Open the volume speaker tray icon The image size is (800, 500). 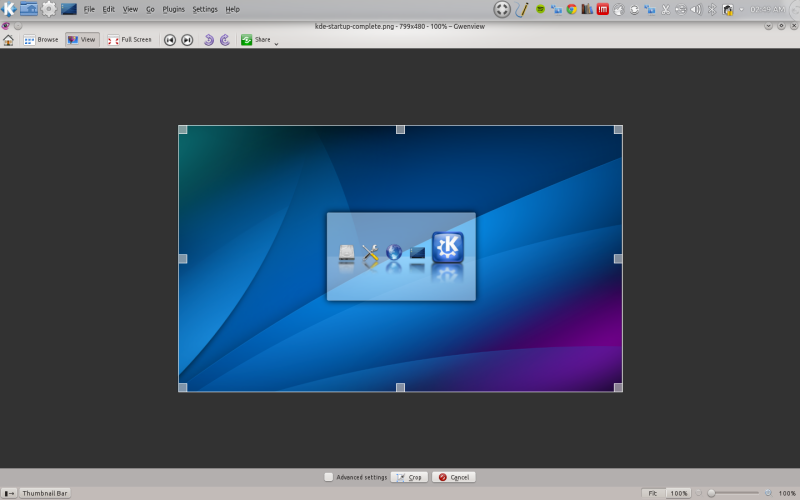[696, 9]
